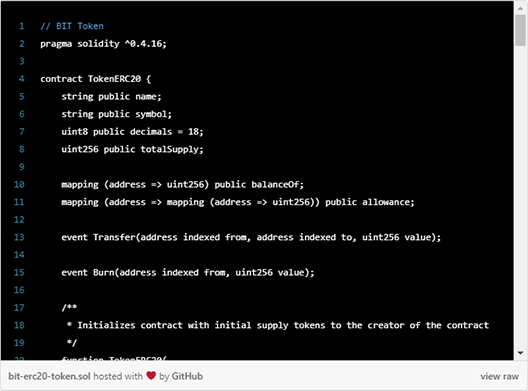This screenshot has width=528, height=391.
Task: Click the view raw link
Action: (x=499, y=376)
